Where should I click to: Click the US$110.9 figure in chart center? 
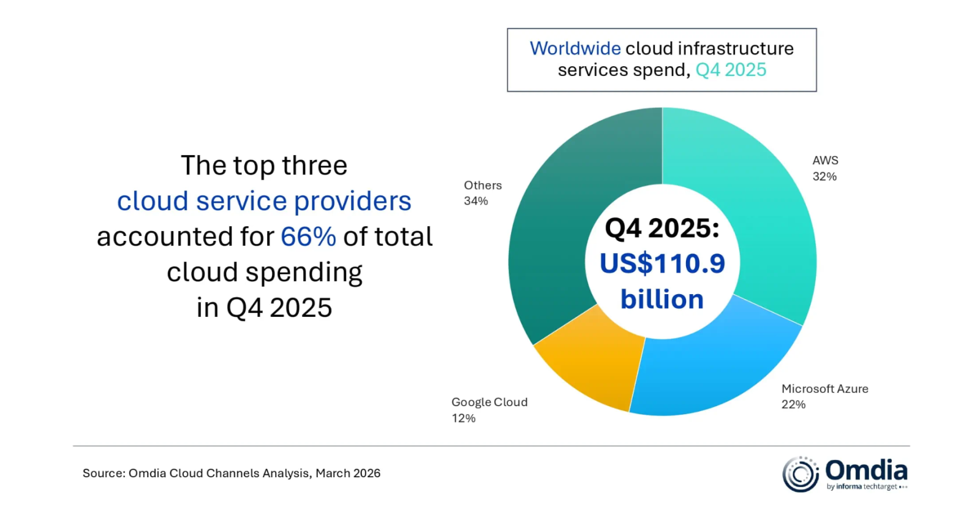[x=662, y=263]
